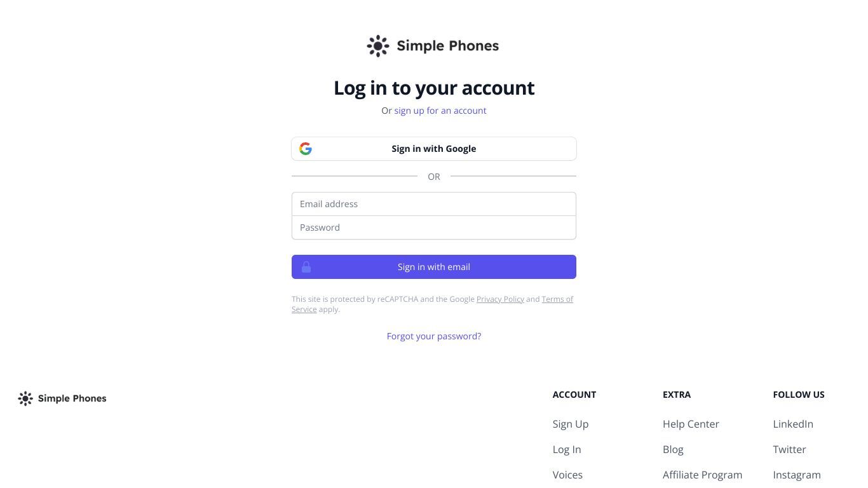Click the Sign in with email button
868x488 pixels.
click(x=434, y=267)
